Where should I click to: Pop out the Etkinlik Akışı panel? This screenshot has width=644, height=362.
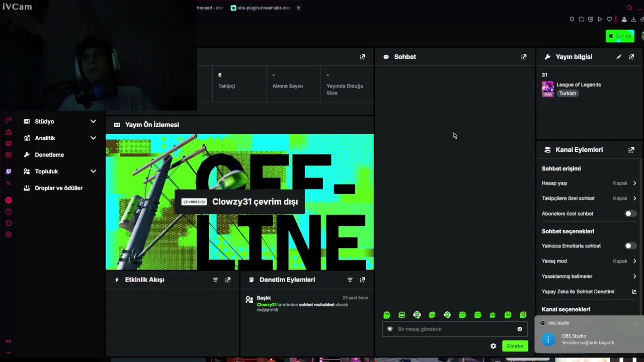(x=228, y=280)
